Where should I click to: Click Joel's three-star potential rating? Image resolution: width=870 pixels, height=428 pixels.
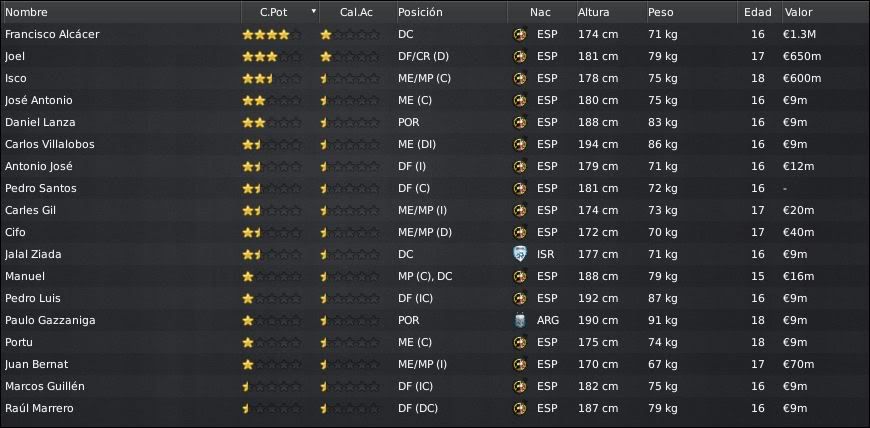tap(272, 57)
